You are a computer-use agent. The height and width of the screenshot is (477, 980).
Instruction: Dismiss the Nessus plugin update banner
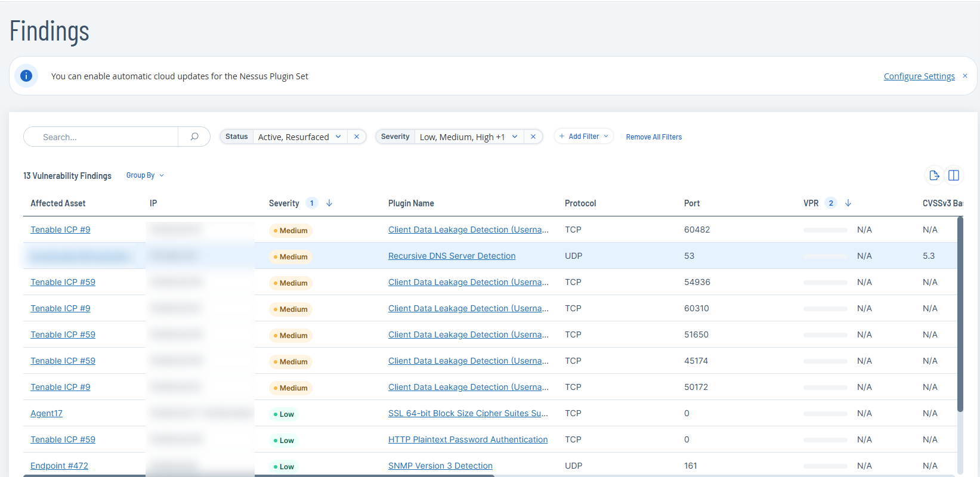(x=965, y=76)
